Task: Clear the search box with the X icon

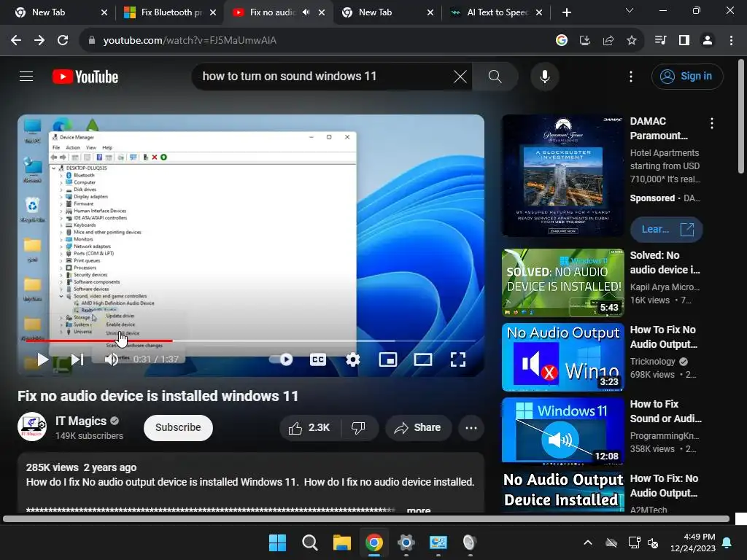Action: (460, 76)
